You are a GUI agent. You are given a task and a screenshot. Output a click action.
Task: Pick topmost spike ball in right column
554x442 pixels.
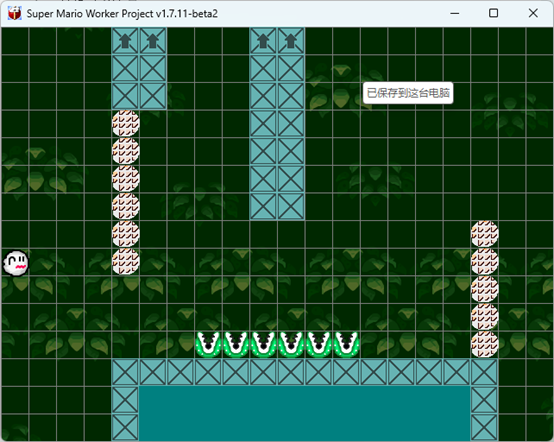[x=485, y=234]
